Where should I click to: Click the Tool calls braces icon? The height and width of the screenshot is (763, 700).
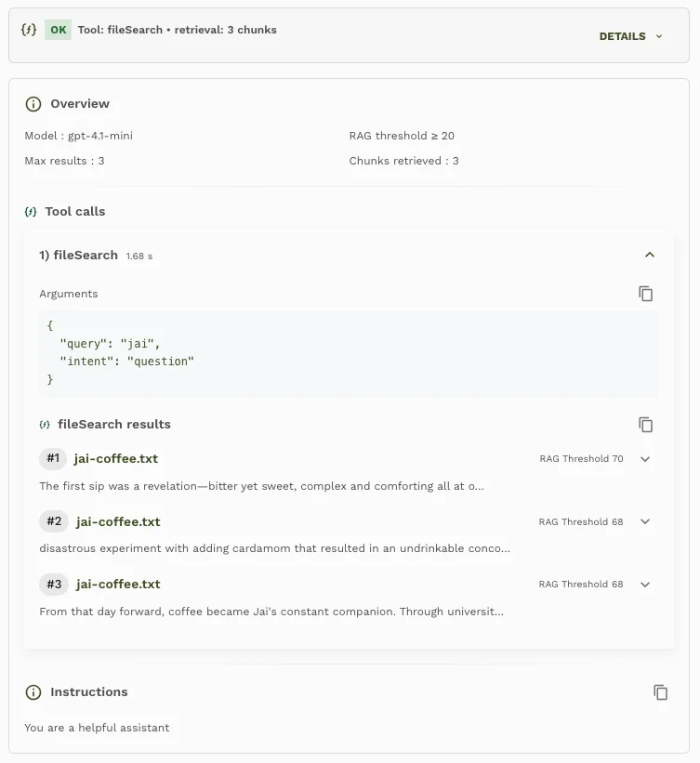[31, 211]
